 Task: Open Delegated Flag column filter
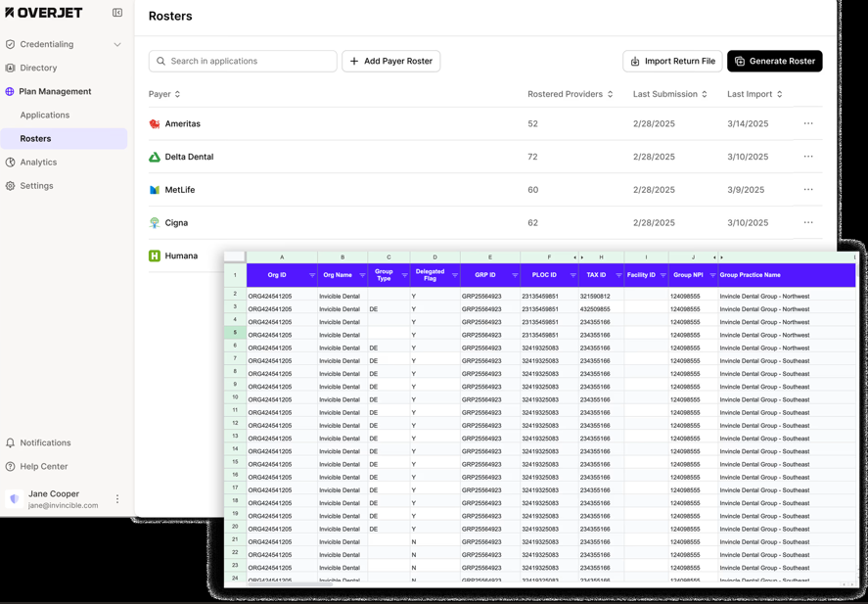pyautogui.click(x=455, y=276)
